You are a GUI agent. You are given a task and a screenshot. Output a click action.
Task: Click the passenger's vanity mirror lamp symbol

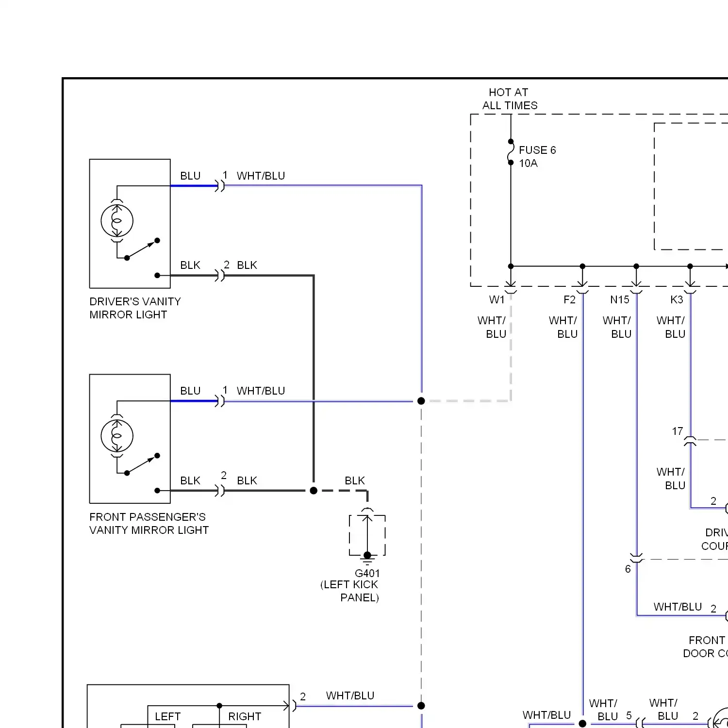[117, 436]
